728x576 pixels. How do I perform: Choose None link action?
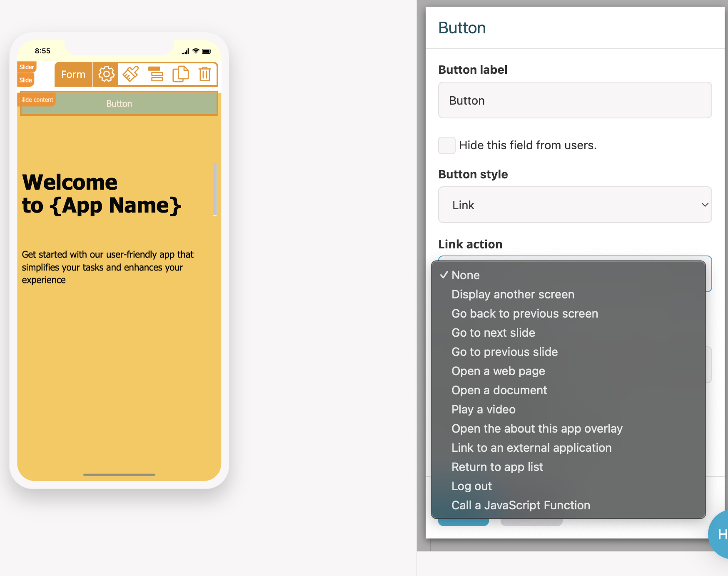pos(568,275)
